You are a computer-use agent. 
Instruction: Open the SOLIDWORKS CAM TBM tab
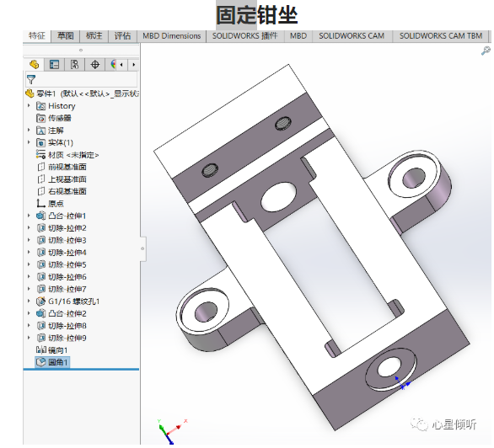tap(441, 36)
